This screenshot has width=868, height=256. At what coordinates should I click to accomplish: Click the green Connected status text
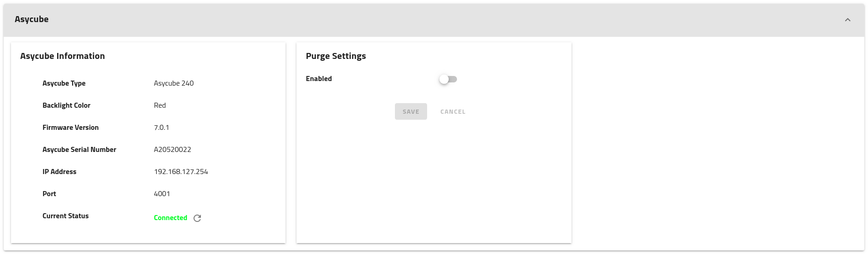click(171, 218)
